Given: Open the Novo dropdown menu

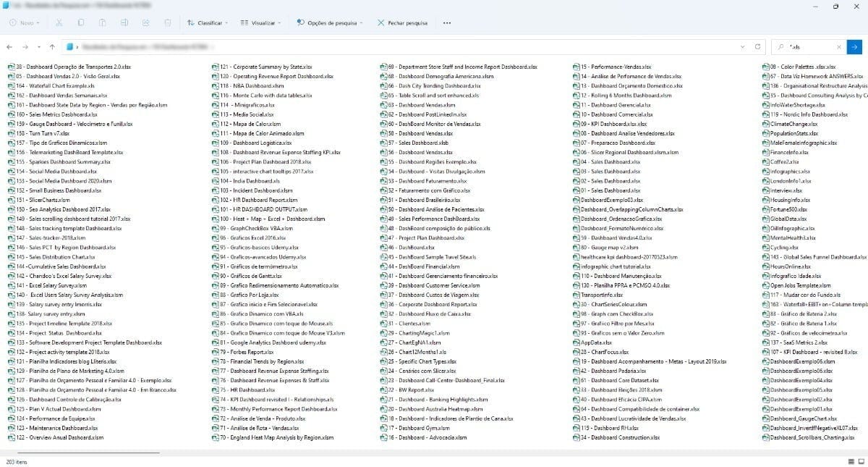Looking at the screenshot, I should (25, 22).
